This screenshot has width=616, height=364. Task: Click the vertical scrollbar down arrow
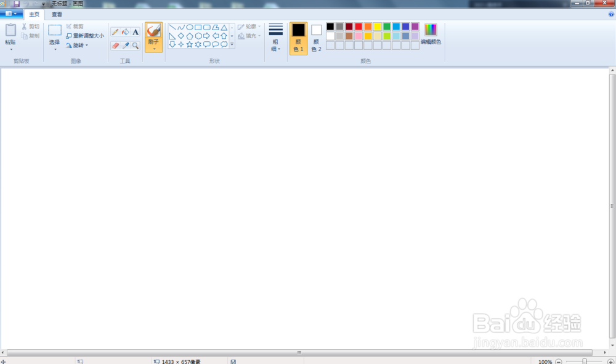point(612,346)
